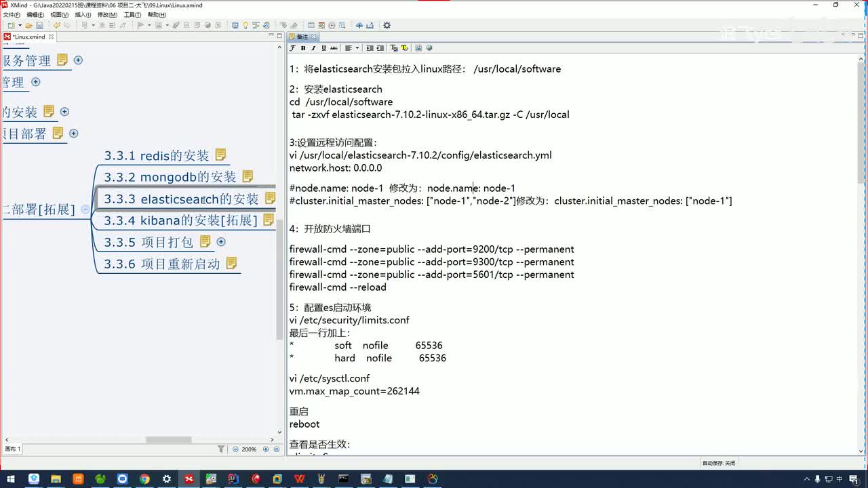Open the 工具(T) menu
868x488 pixels.
coord(132,15)
